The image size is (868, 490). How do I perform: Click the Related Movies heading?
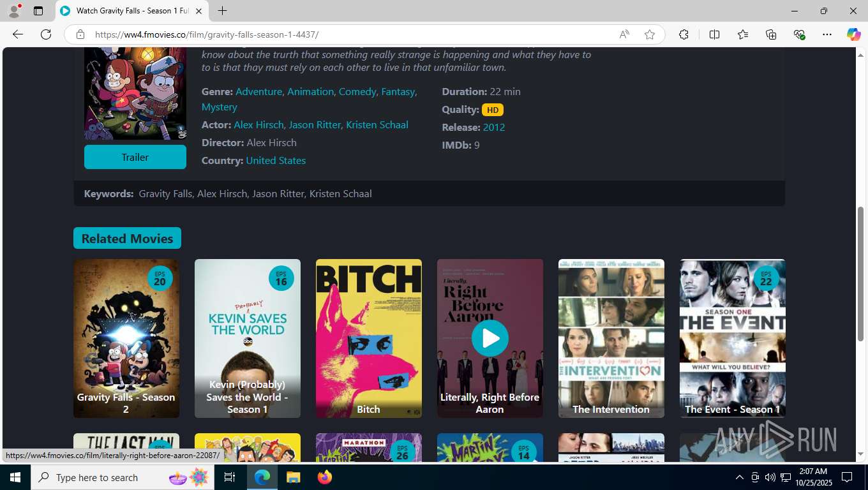click(x=127, y=238)
